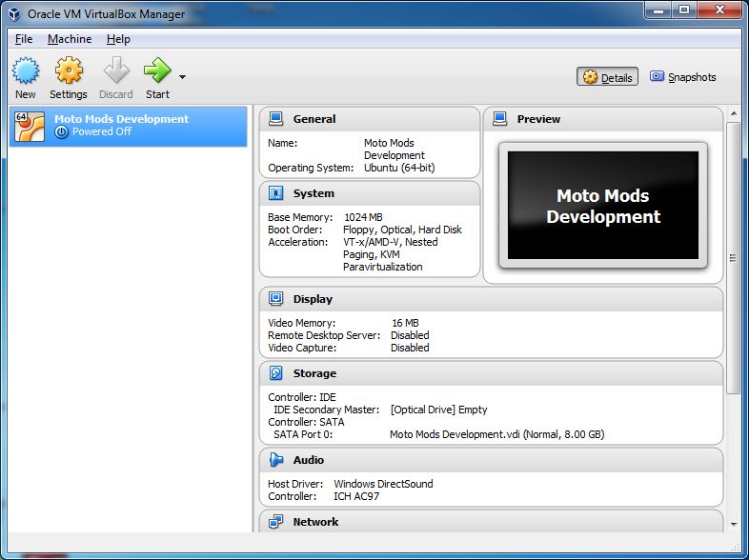Select the Moto Mods Development VM entry

point(128,126)
